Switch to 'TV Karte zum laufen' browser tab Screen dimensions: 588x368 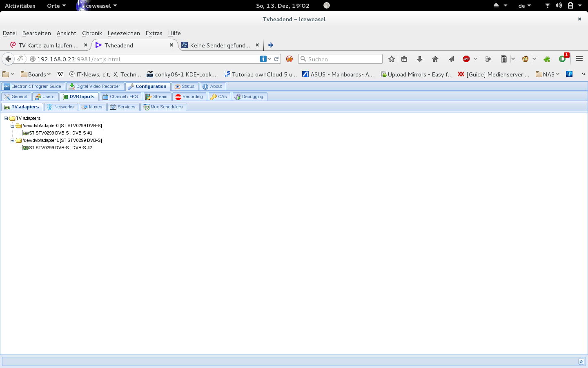tap(48, 45)
